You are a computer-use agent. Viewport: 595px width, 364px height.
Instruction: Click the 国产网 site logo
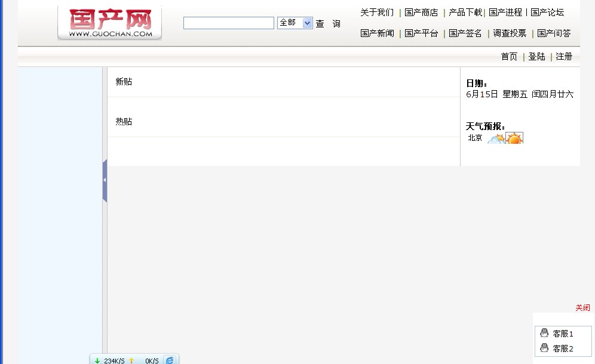click(x=110, y=23)
